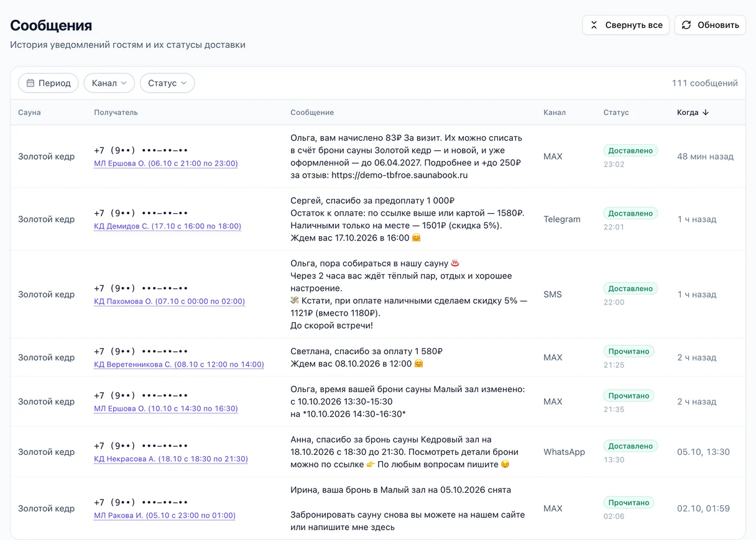Open booking КД Демидов С. 17.10 link

[168, 226]
